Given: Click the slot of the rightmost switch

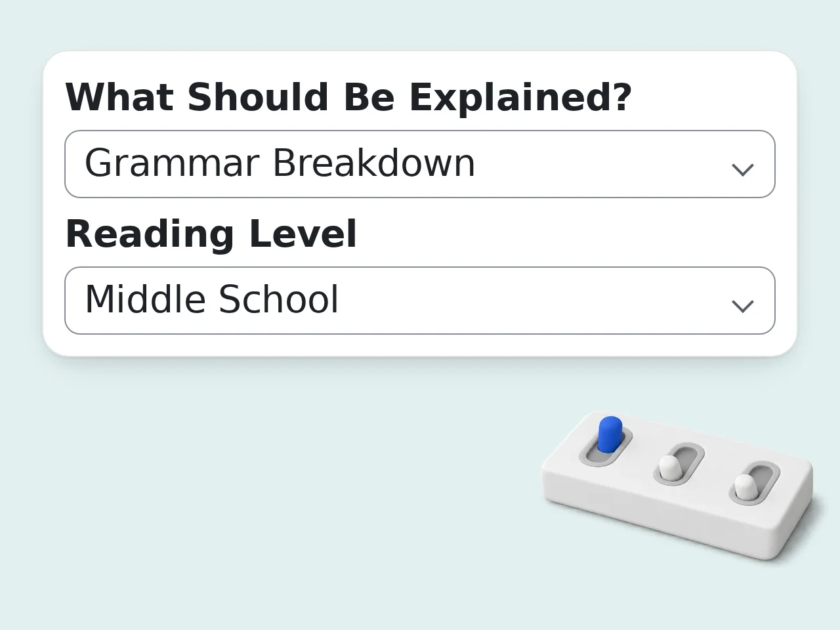Looking at the screenshot, I should [x=755, y=483].
